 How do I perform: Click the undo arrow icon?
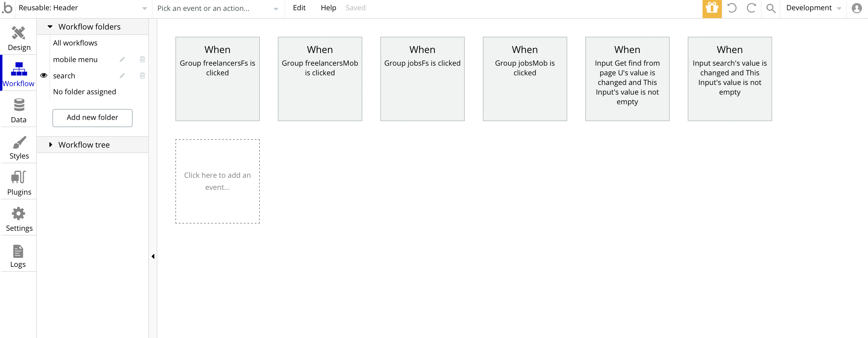click(731, 8)
